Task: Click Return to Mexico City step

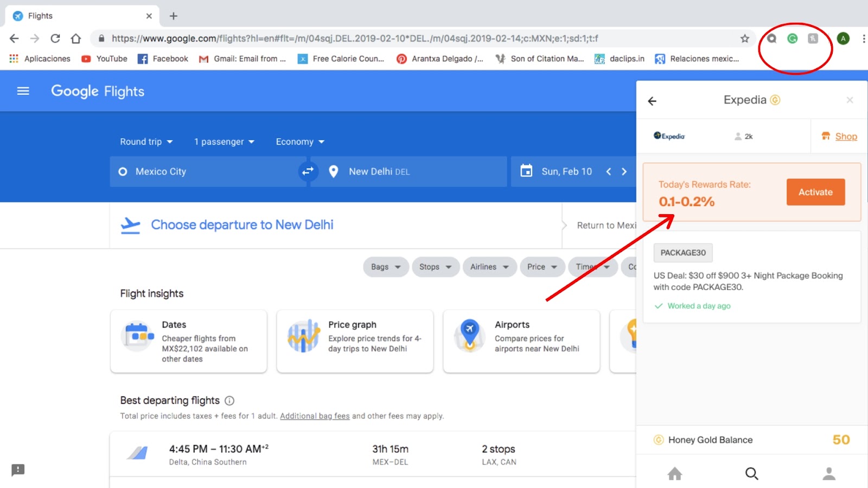Action: point(606,225)
